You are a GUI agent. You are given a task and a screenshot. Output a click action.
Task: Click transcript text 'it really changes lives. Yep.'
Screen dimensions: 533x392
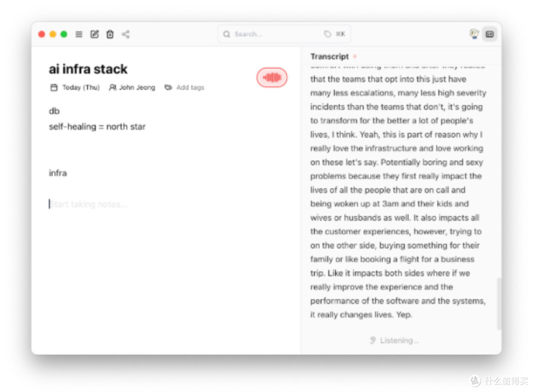click(x=361, y=314)
